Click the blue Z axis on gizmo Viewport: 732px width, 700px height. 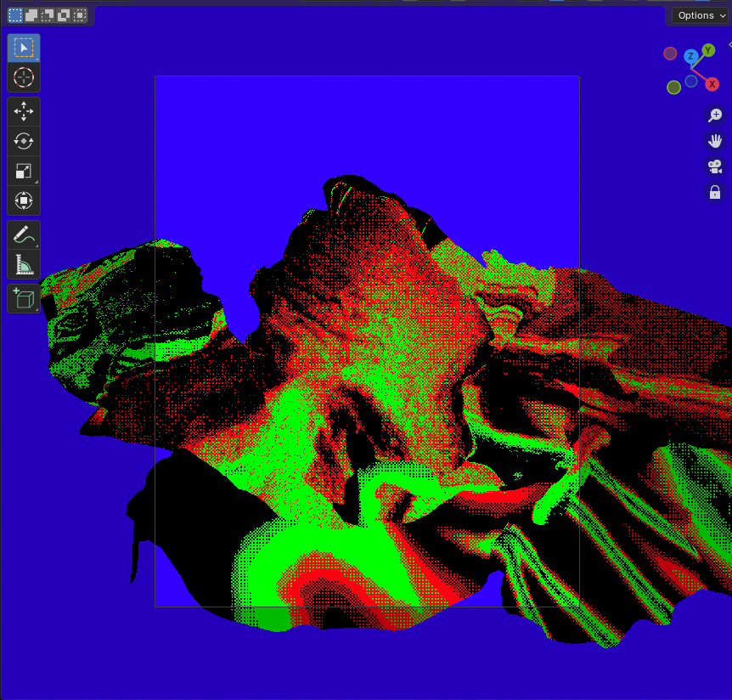pyautogui.click(x=691, y=57)
